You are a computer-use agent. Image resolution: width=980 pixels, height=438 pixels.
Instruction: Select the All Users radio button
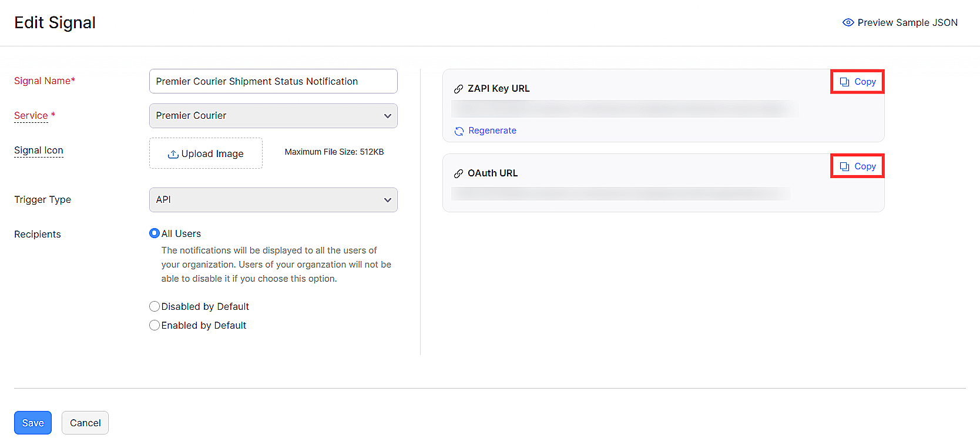(x=155, y=233)
